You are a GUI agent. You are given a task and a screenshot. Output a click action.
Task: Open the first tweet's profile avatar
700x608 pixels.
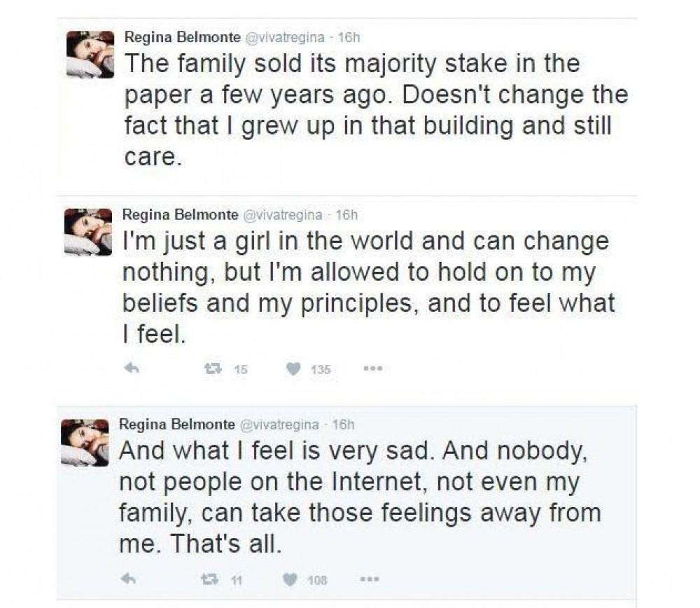click(x=90, y=54)
